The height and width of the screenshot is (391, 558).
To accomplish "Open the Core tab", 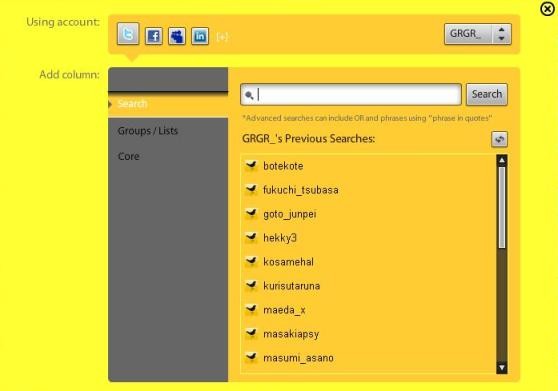I will [128, 156].
